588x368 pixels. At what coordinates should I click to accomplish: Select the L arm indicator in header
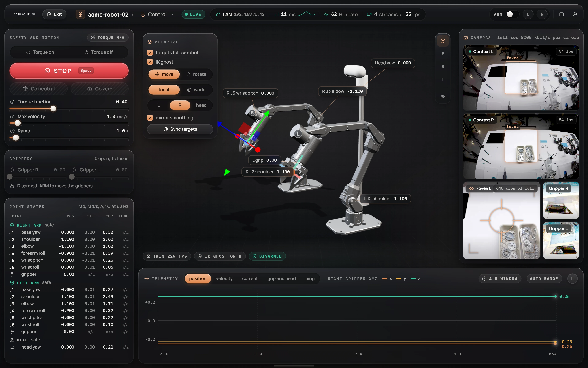click(x=528, y=14)
